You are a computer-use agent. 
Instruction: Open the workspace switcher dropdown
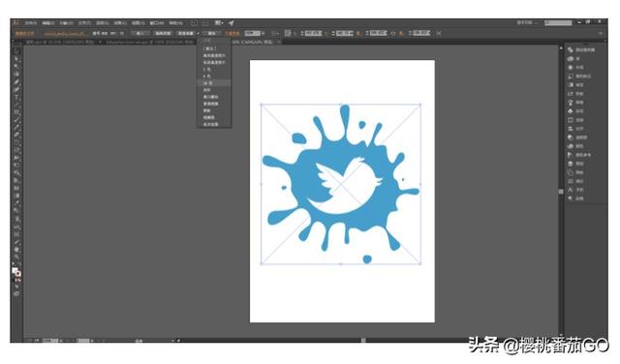(x=527, y=23)
